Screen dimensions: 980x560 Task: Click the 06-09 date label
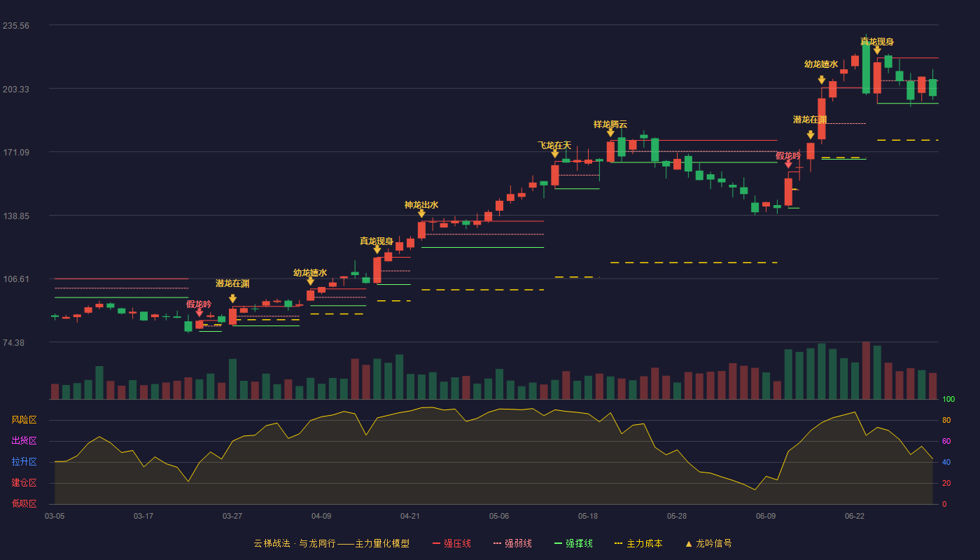[x=766, y=516]
